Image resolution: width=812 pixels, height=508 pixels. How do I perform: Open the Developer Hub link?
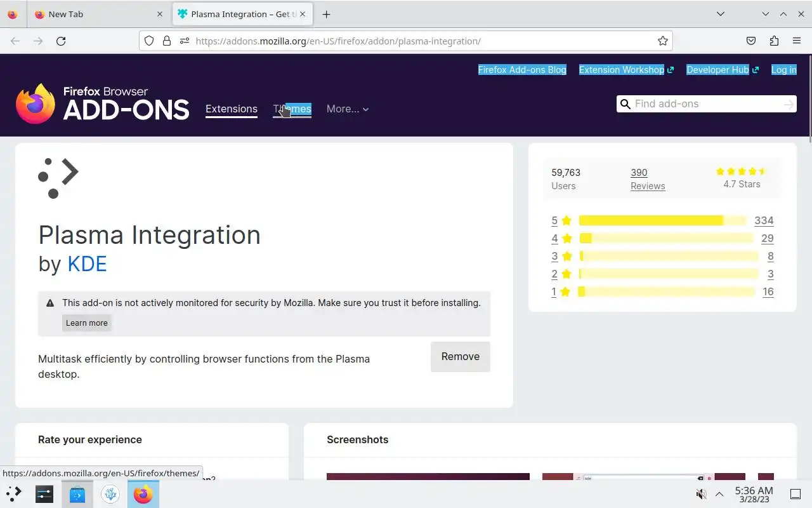pos(723,70)
